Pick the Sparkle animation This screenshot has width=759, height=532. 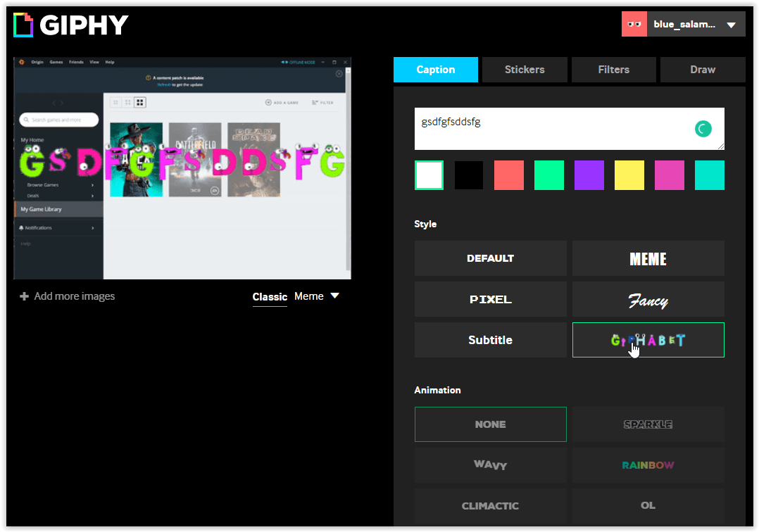(x=648, y=424)
